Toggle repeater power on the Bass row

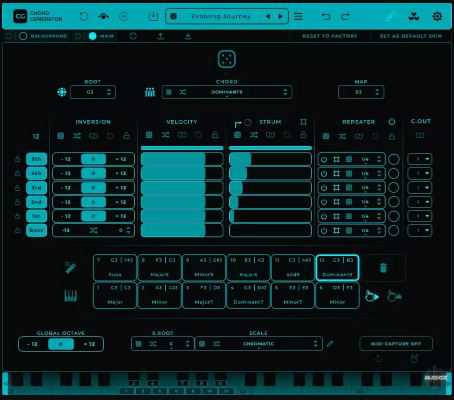[x=324, y=230]
